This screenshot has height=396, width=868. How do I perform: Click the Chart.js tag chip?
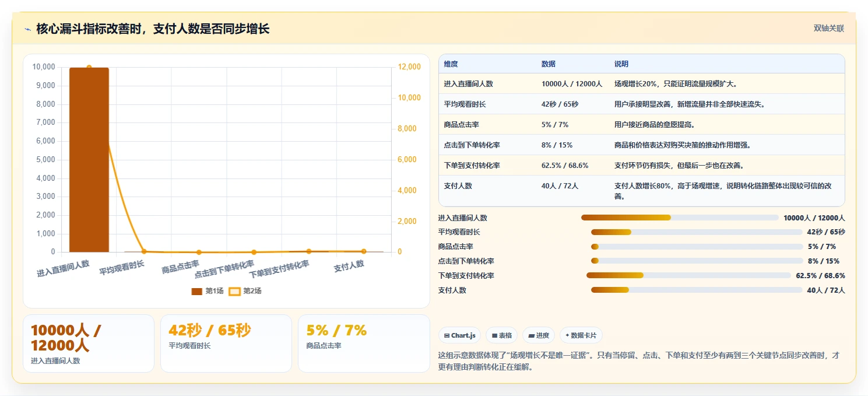click(x=459, y=335)
